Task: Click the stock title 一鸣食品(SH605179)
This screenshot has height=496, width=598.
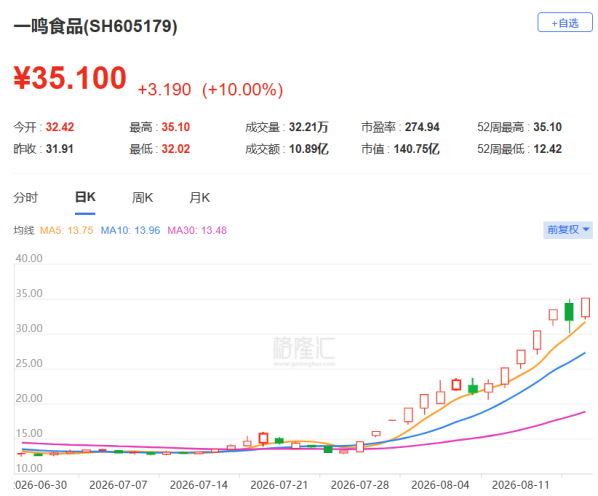Action: [x=95, y=26]
